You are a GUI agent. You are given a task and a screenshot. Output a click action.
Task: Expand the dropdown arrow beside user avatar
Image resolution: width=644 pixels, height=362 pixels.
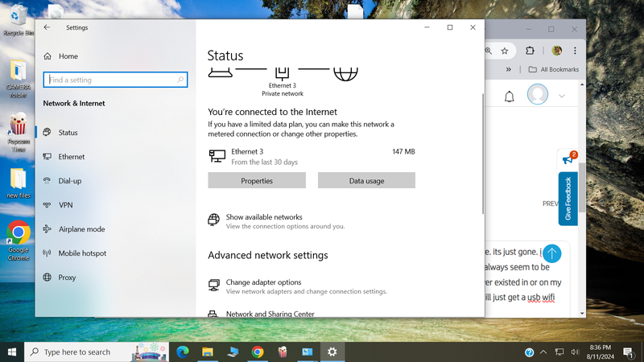561,96
